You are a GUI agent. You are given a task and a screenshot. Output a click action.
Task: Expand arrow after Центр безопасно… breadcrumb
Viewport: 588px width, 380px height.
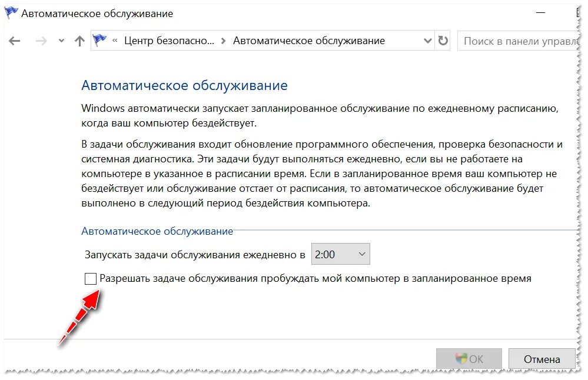(224, 41)
